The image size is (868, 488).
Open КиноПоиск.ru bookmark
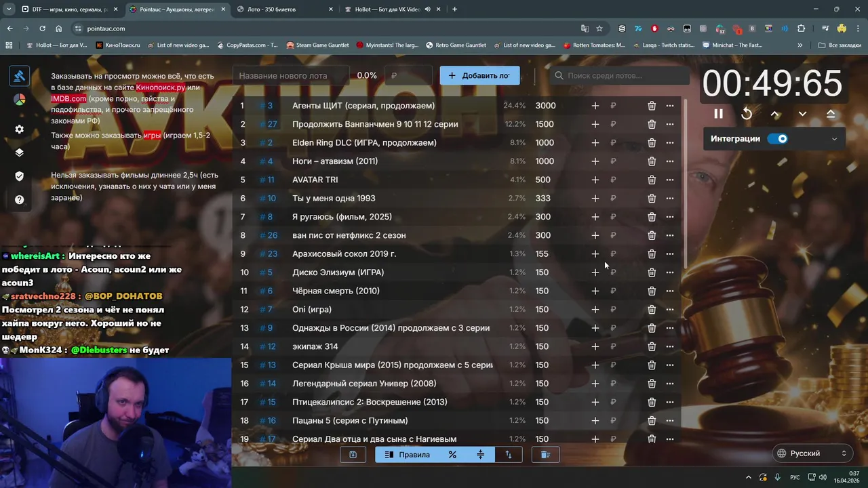coord(118,45)
